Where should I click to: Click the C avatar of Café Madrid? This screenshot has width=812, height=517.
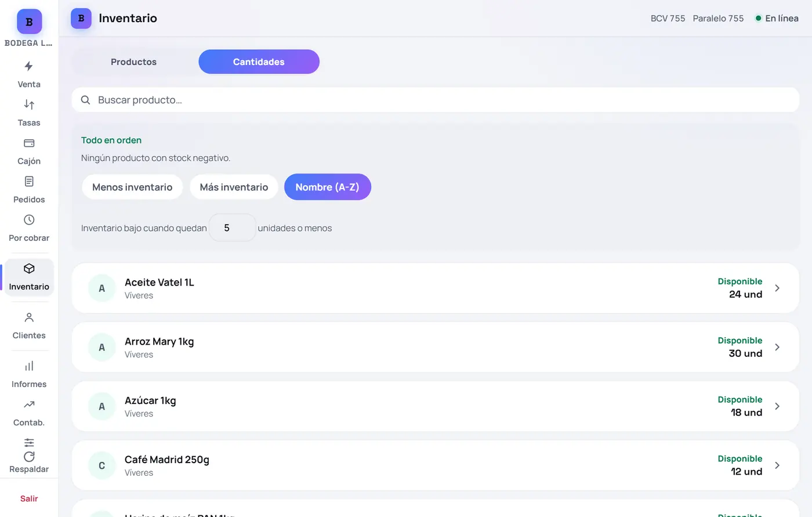coord(102,465)
